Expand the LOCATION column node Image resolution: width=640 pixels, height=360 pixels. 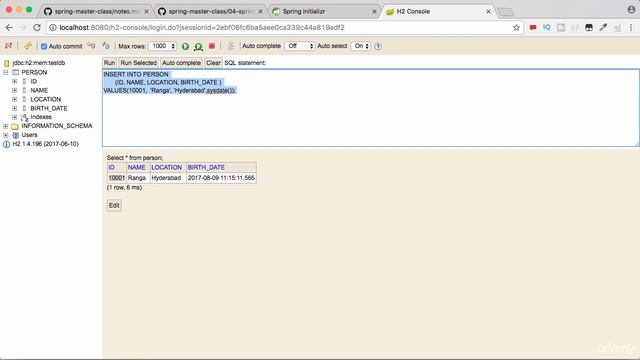15,99
